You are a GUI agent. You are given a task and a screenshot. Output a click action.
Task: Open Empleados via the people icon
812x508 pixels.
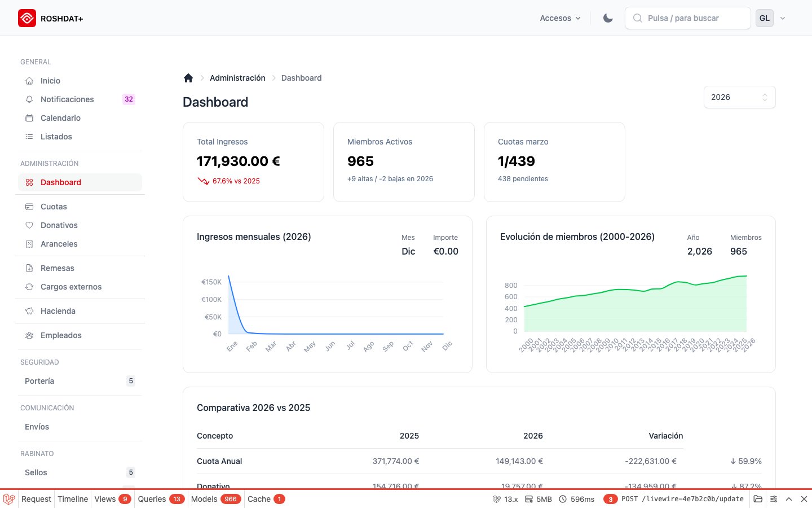point(29,335)
